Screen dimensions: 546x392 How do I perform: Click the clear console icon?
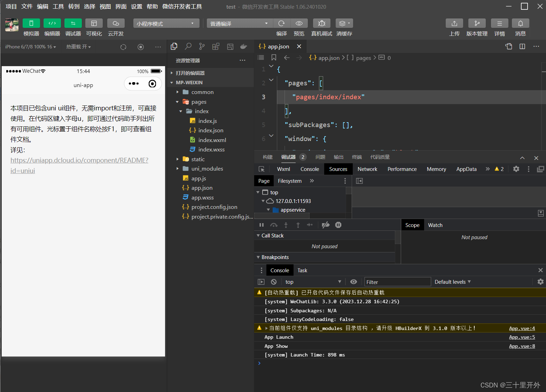point(274,282)
